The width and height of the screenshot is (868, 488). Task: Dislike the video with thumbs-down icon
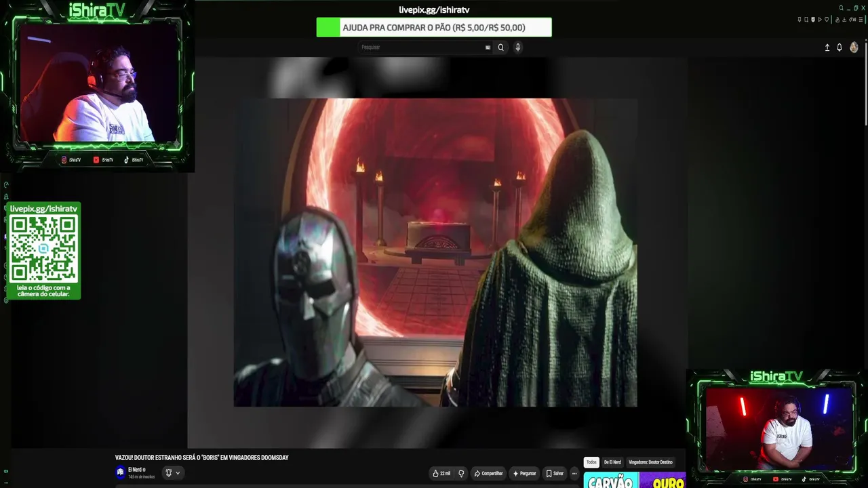(x=461, y=473)
